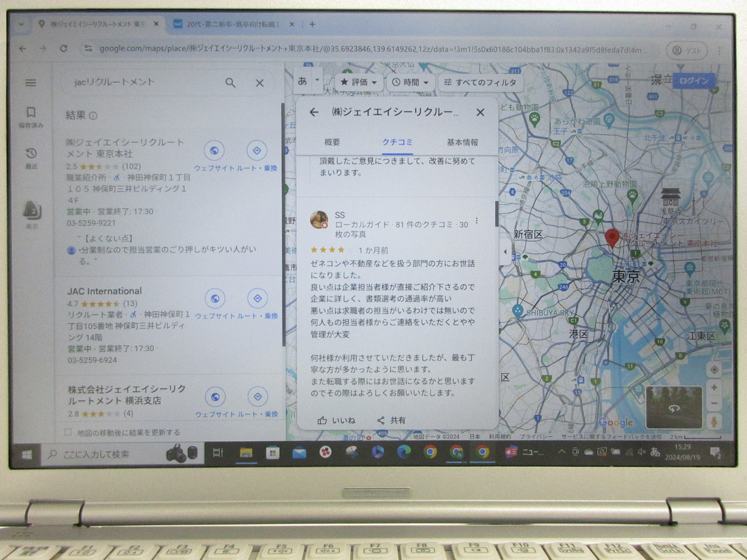Open ルート directions icon for 横浜支店 result
The width and height of the screenshot is (747, 560).
pyautogui.click(x=258, y=397)
